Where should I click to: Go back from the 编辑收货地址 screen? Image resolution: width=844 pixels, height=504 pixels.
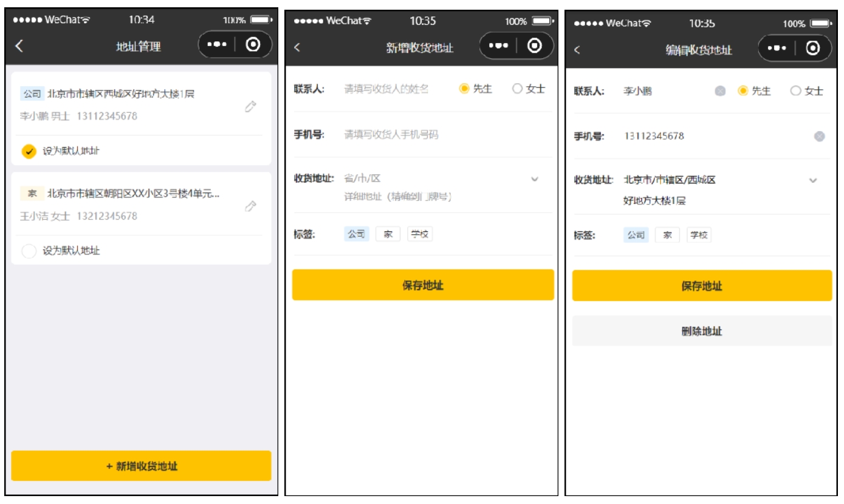click(577, 50)
